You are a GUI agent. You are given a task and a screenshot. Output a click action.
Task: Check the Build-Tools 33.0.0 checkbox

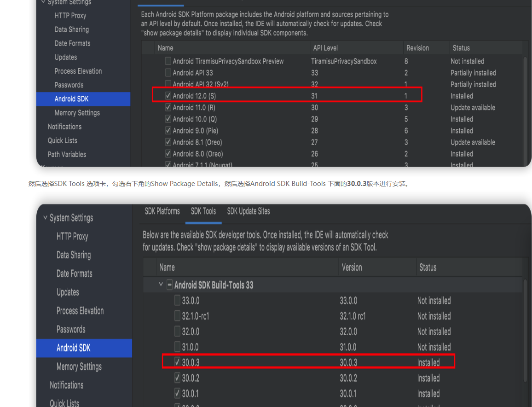click(178, 301)
